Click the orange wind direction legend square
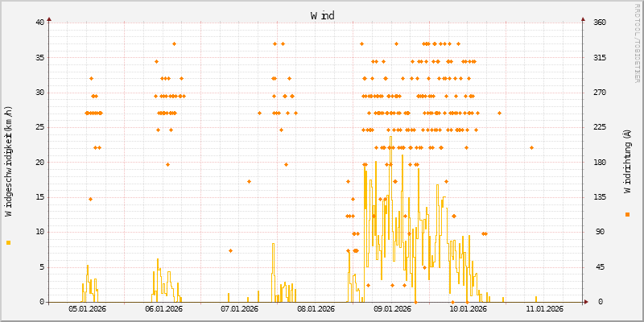 (627, 214)
